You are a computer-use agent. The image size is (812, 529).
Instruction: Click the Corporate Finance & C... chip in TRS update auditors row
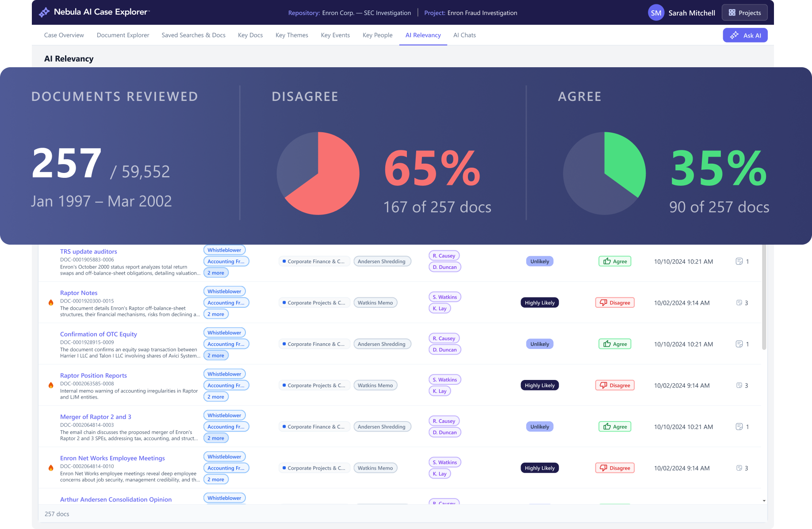click(x=314, y=261)
